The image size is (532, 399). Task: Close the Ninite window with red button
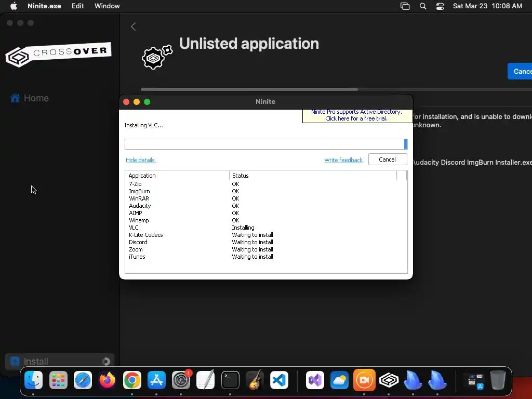[126, 102]
